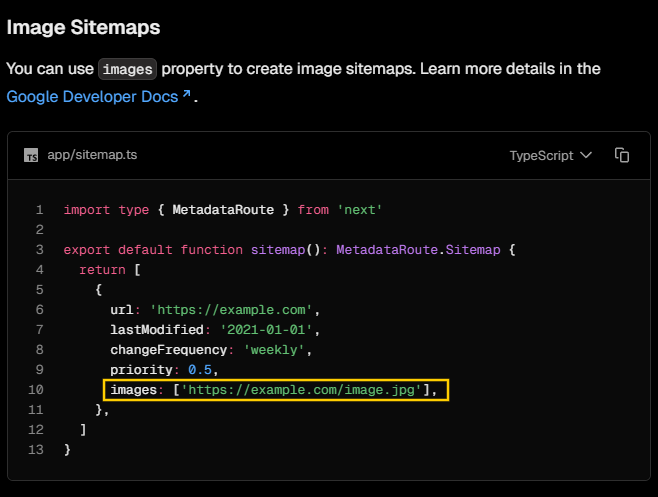The width and height of the screenshot is (658, 497).
Task: Click the Image Sitemaps heading
Action: [84, 28]
